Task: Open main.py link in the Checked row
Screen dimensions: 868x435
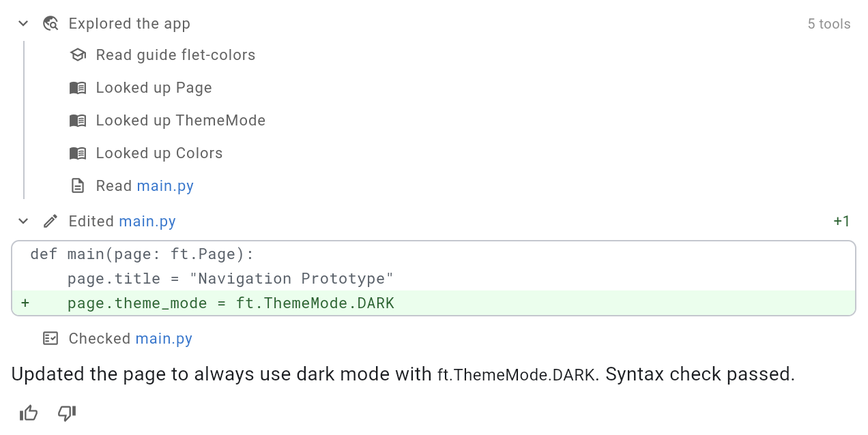Action: 164,339
